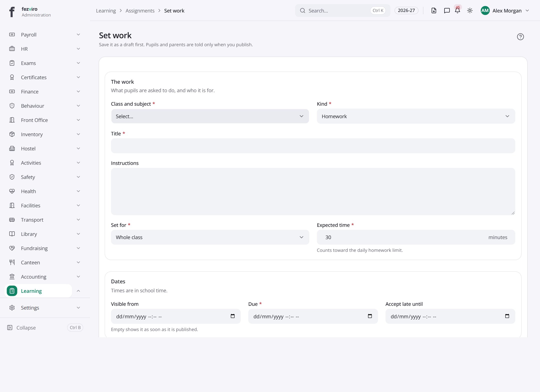Open notifications bell with 45 badge
Viewport: 540px width, 392px height.
tap(457, 10)
